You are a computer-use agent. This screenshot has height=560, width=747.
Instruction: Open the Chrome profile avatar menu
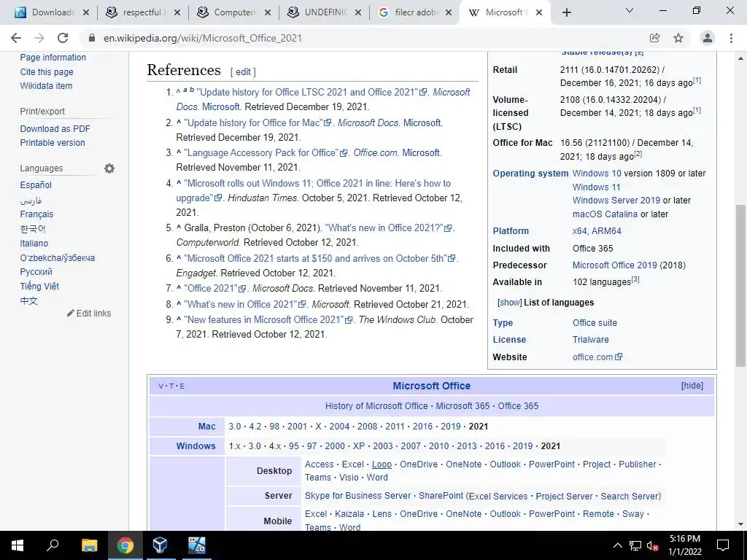tap(708, 38)
